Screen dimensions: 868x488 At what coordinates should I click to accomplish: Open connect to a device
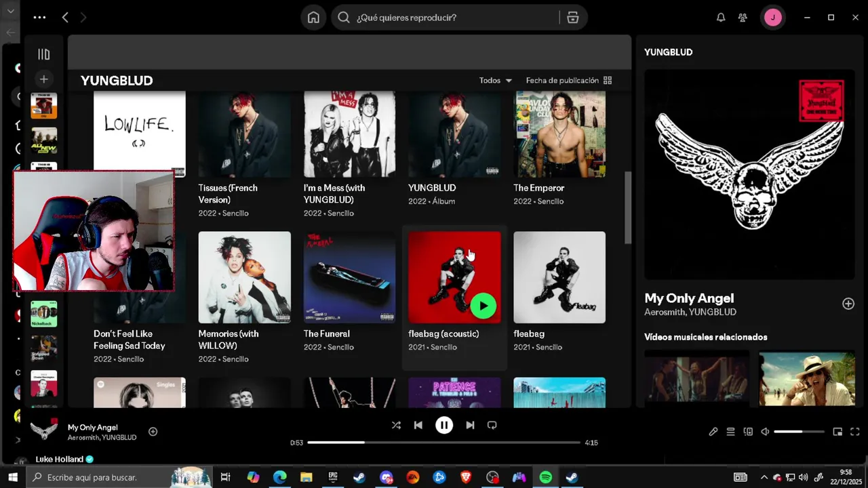coord(748,432)
